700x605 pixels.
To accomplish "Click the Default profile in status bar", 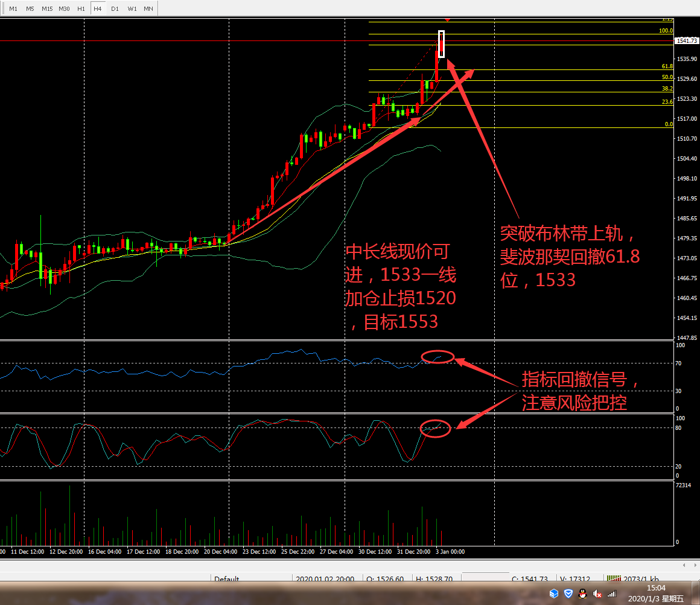I will point(227,578).
